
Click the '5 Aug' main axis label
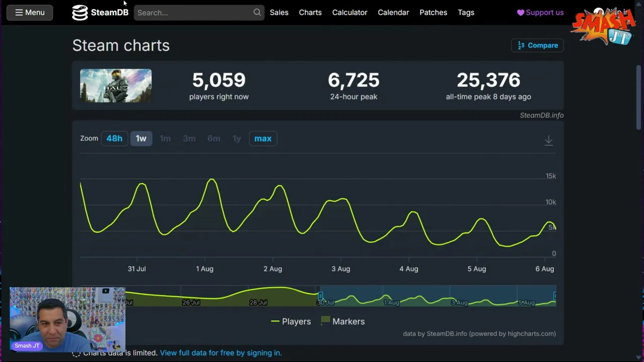tap(476, 269)
